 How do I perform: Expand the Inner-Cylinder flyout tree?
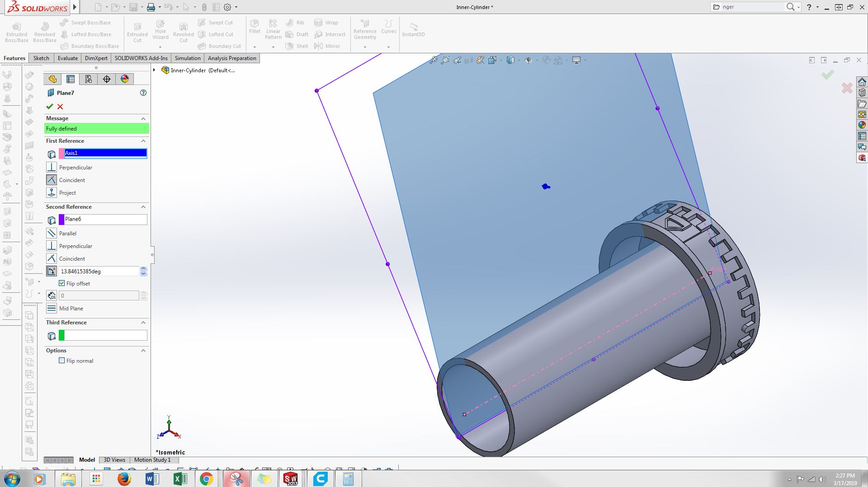coord(154,70)
